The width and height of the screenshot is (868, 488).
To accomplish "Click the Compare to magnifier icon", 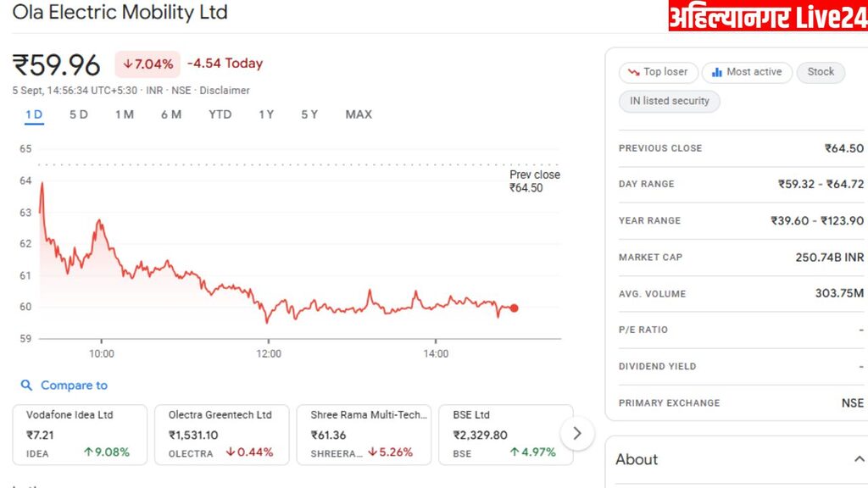I will click(27, 385).
